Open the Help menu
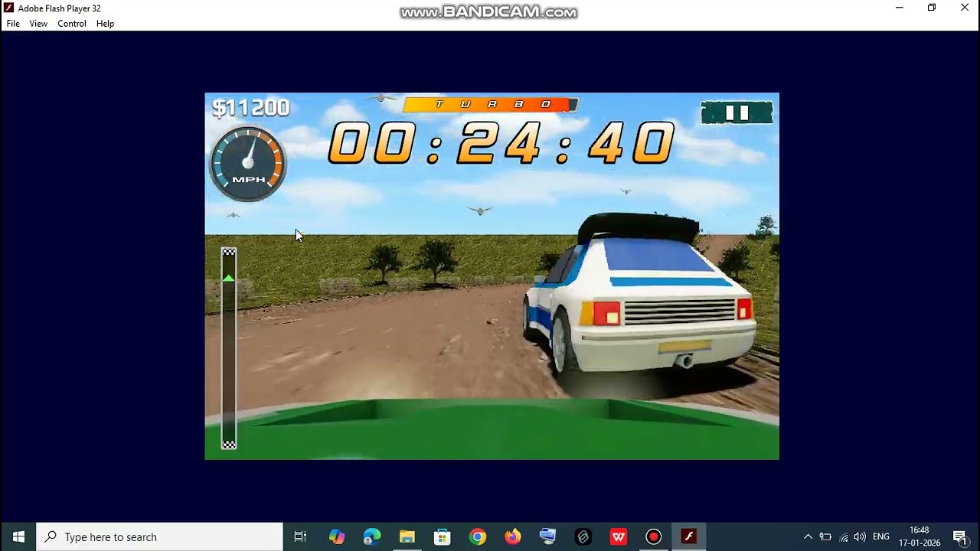 [105, 24]
